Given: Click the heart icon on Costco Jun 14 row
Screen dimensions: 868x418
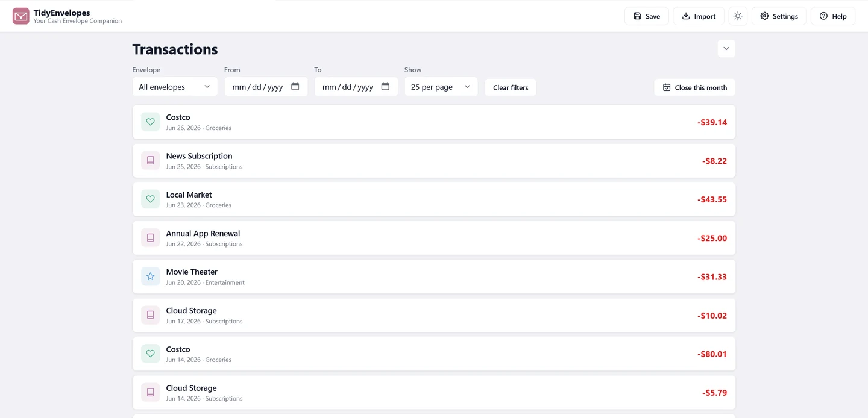Looking at the screenshot, I should pyautogui.click(x=151, y=354).
